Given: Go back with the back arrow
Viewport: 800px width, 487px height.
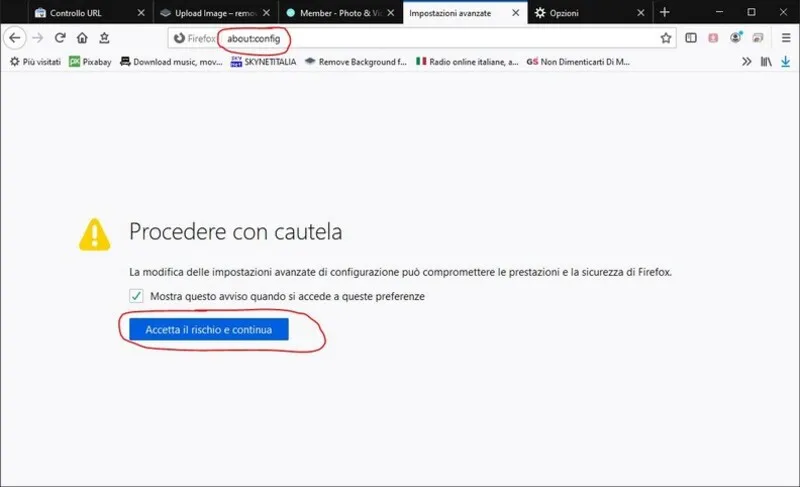Looking at the screenshot, I should point(15,38).
